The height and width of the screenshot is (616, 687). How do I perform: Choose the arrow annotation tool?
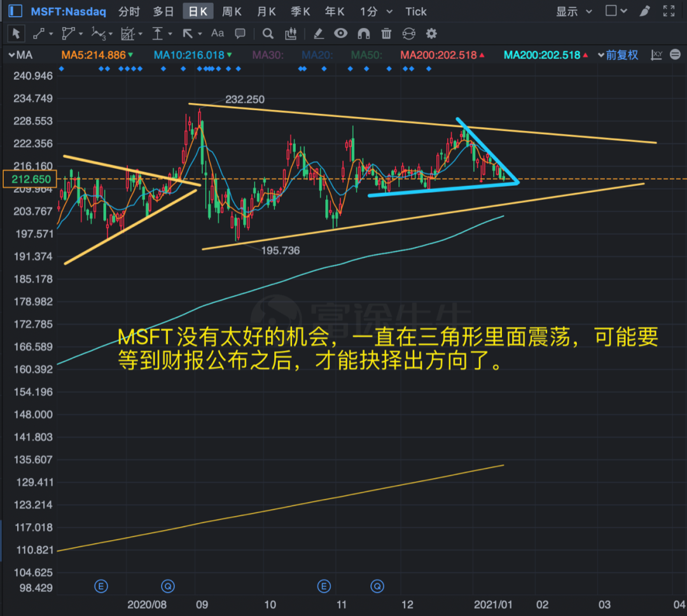tap(188, 34)
